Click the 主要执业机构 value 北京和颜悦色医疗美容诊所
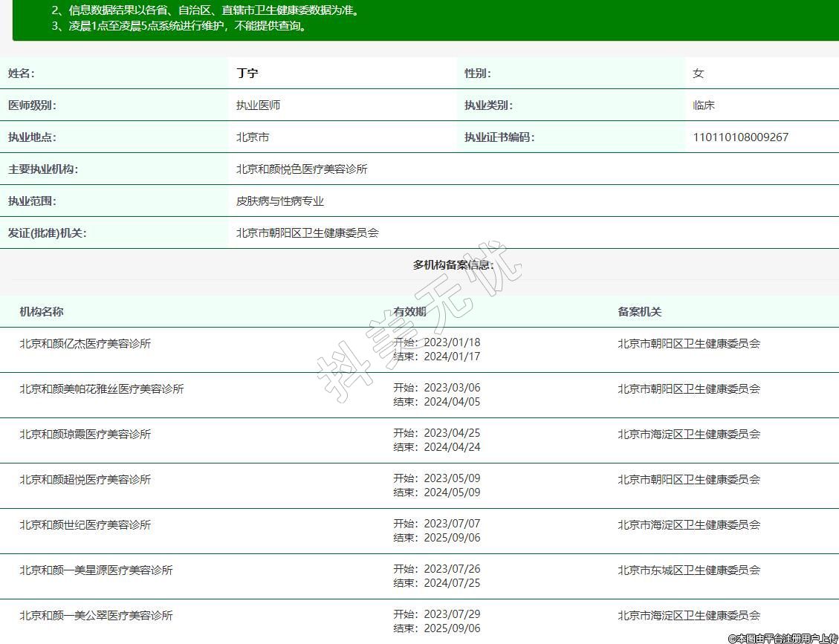Viewport: 839px width, 644px height. 302,169
